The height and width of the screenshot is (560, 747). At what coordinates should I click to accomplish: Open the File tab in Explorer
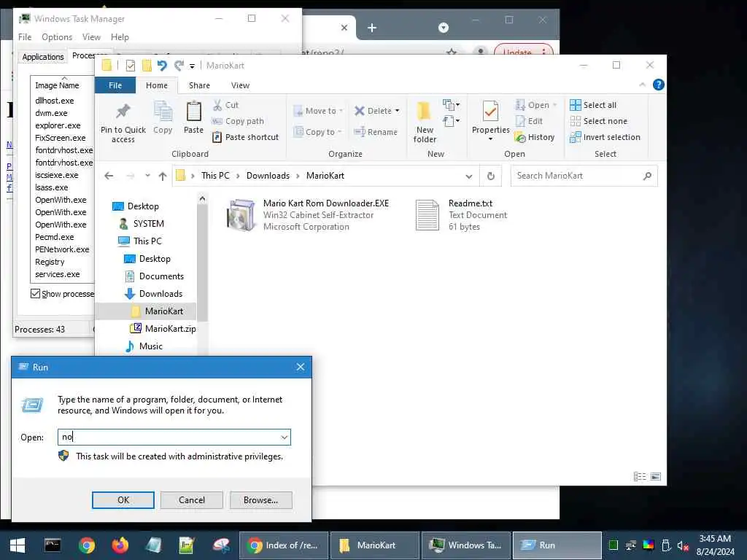click(x=115, y=85)
